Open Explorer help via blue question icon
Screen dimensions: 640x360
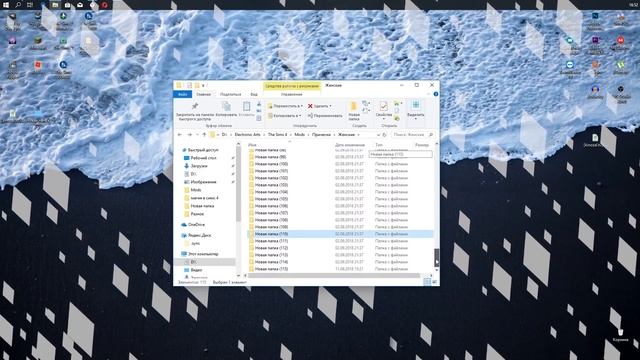(436, 94)
